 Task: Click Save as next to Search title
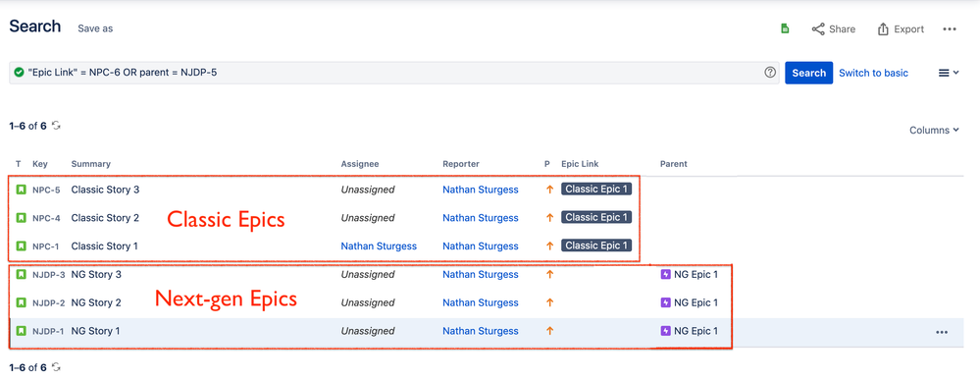[x=95, y=28]
